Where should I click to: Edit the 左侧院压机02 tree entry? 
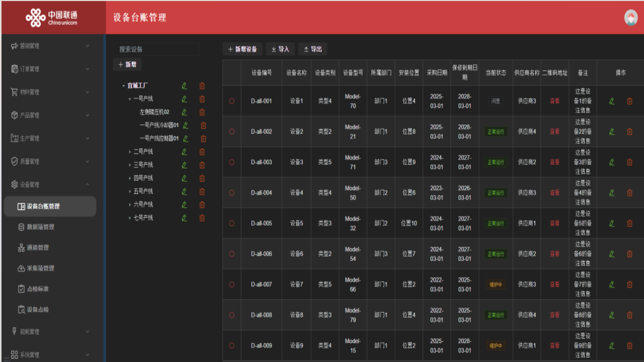184,112
